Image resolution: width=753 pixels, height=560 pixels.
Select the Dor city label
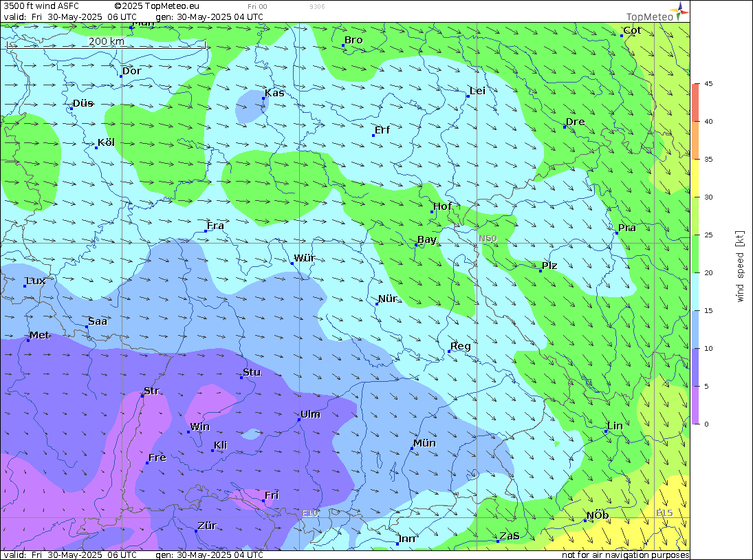pyautogui.click(x=131, y=71)
